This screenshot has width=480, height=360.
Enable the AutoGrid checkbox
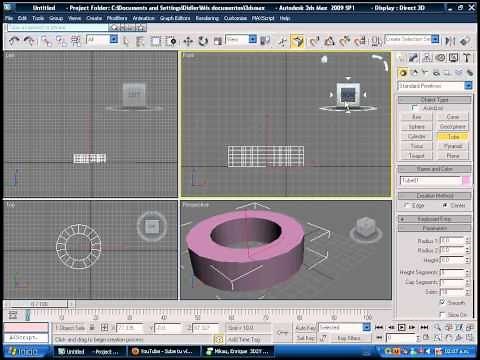[x=414, y=108]
